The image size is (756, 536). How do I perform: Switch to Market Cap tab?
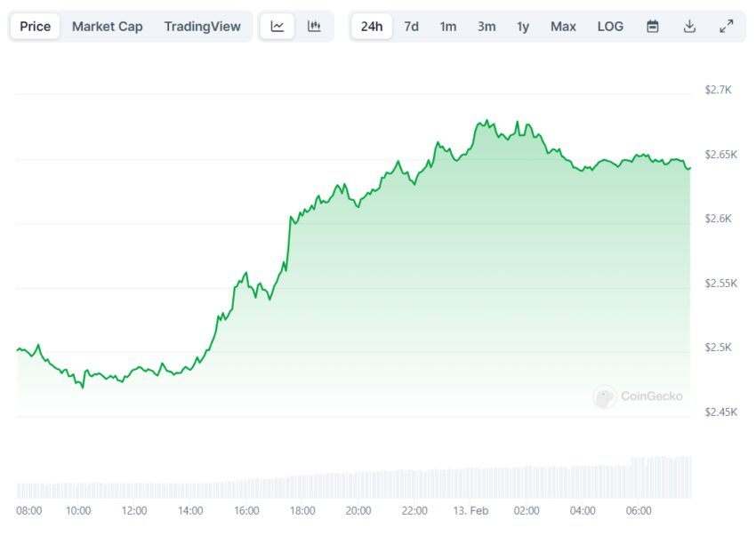click(x=107, y=27)
